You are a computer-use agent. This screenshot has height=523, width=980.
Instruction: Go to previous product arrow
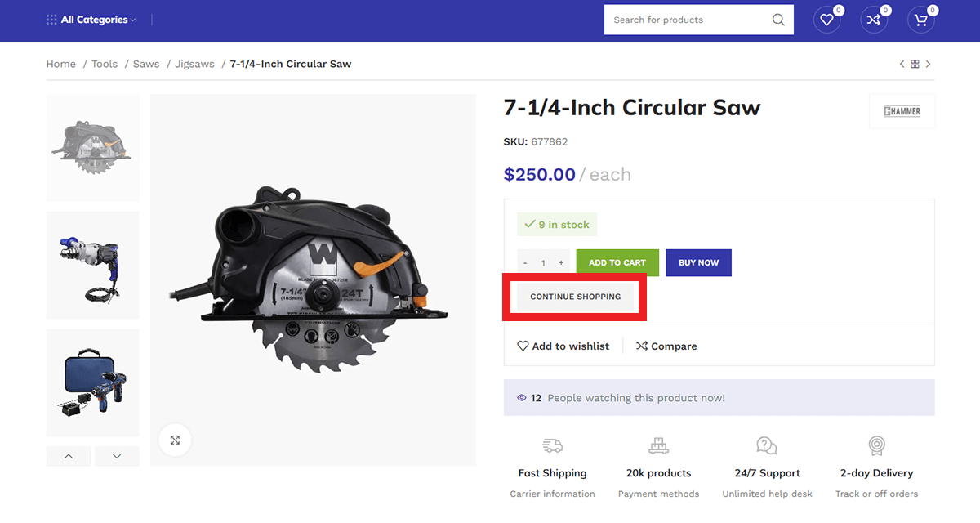(902, 64)
